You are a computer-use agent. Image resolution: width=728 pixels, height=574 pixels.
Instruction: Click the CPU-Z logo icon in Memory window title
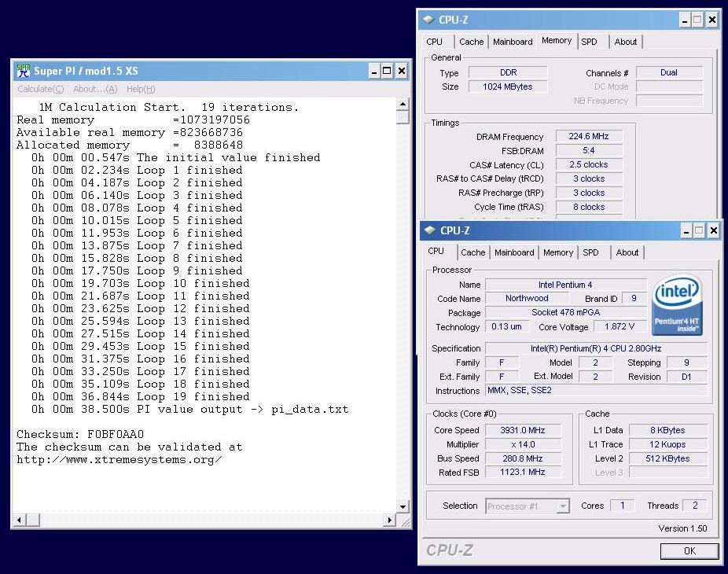coord(428,20)
